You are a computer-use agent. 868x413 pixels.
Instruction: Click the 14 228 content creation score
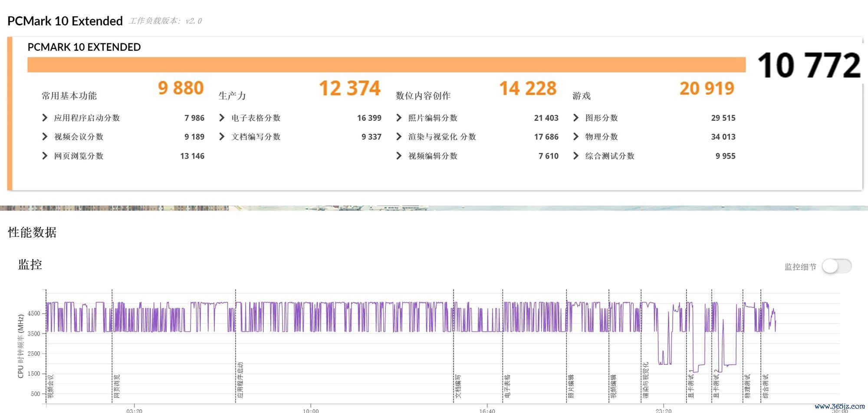[x=528, y=88]
